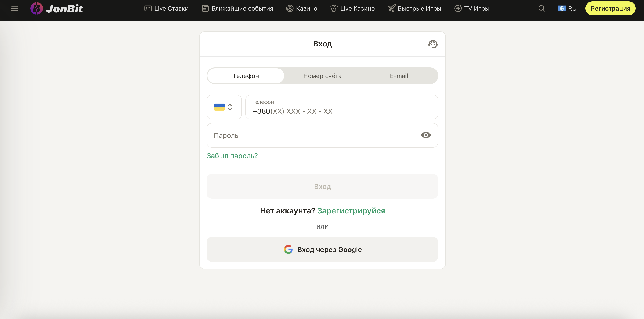This screenshot has width=644, height=319.
Task: Select the Live Казино icon
Action: (333, 8)
